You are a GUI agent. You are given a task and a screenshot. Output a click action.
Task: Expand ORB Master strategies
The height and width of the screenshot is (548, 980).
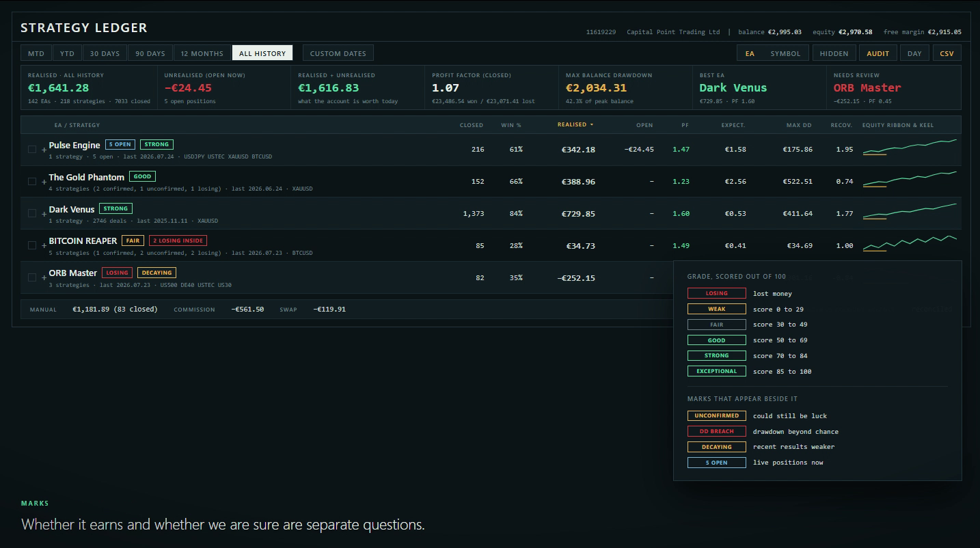pos(44,277)
